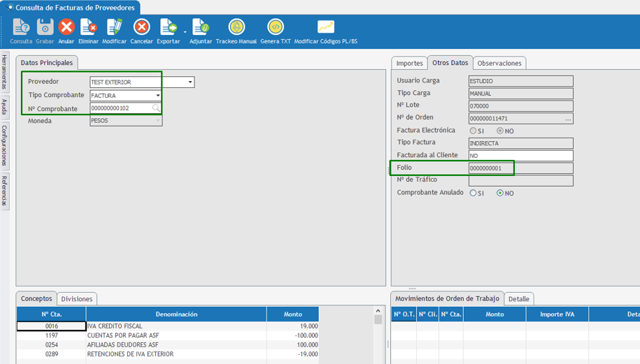
Task: Select the RETENCIONES DE IVA EXTERIOR row
Action: coord(168,354)
